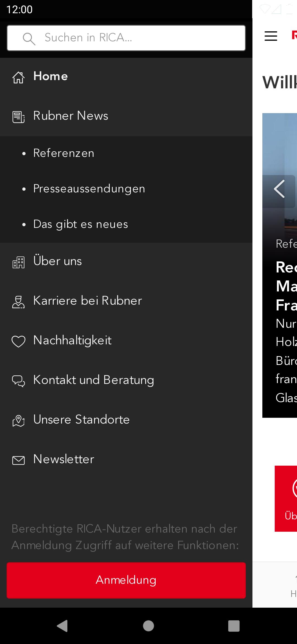Click the Nachhaltigkeit heart icon
297x644 pixels.
(x=18, y=342)
